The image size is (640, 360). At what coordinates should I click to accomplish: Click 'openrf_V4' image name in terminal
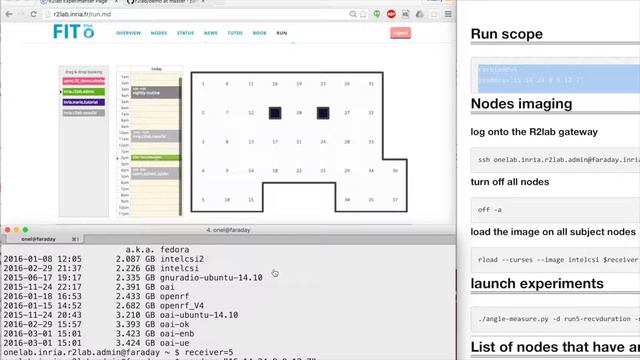click(x=182, y=306)
